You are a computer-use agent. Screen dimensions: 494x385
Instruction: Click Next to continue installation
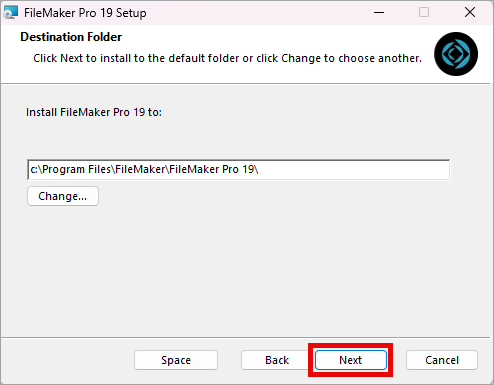351,360
